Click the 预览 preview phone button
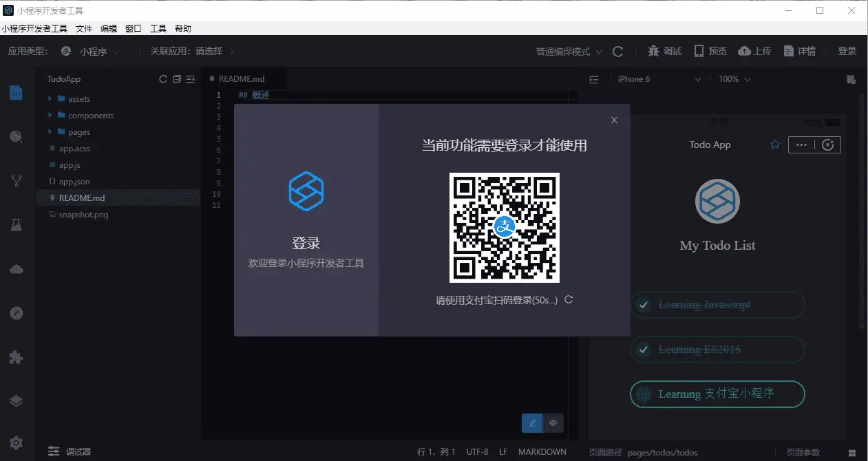Viewport: 868px width, 461px height. (x=710, y=52)
